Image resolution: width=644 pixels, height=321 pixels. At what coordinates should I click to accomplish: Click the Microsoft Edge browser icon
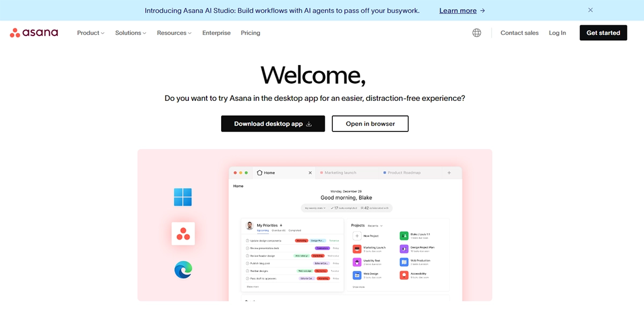pyautogui.click(x=183, y=269)
